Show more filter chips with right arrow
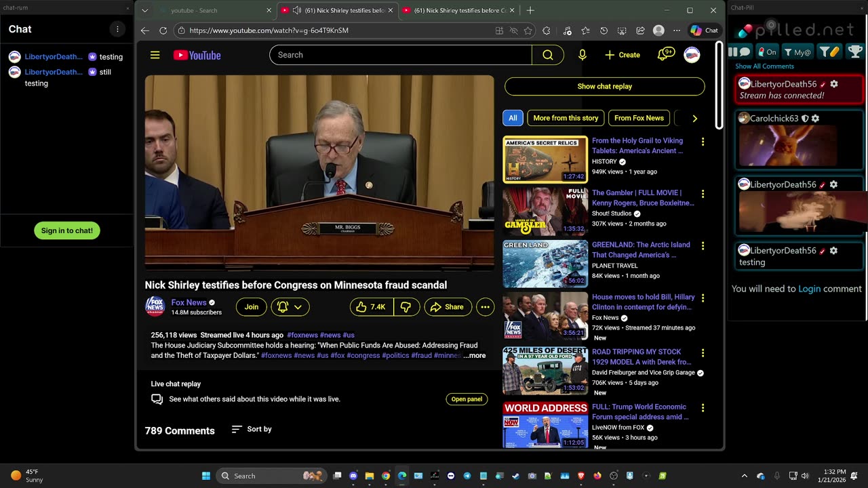The height and width of the screenshot is (488, 868). click(x=694, y=119)
